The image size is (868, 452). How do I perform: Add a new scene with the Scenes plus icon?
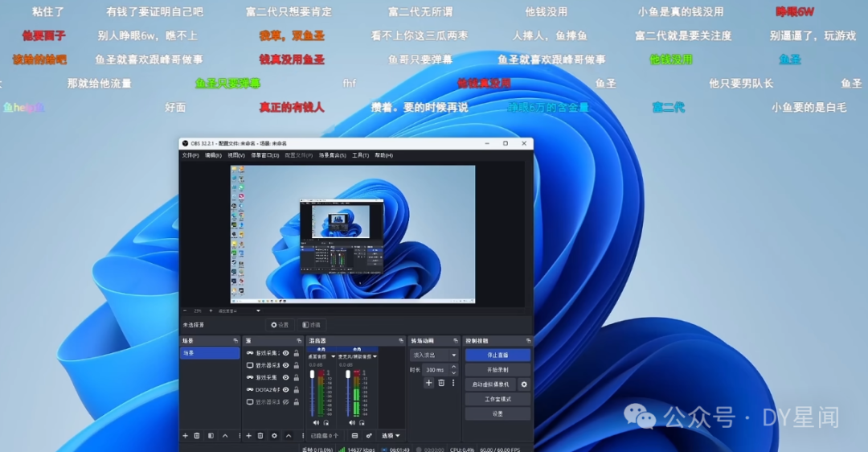(186, 436)
